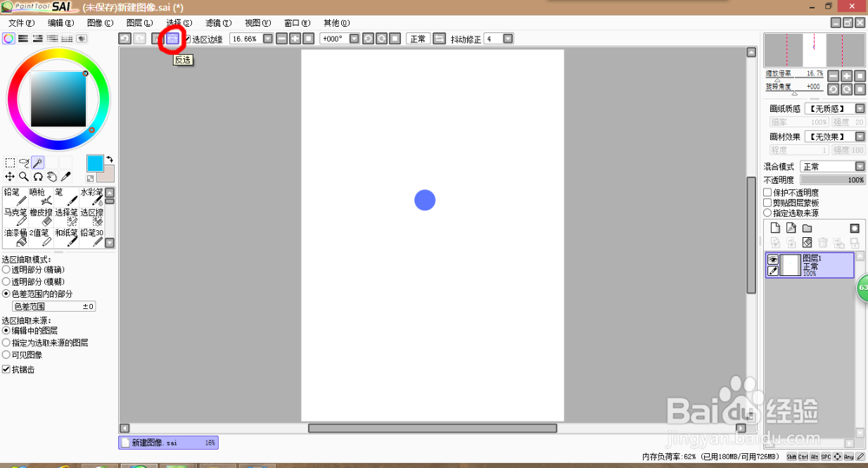Image resolution: width=868 pixels, height=468 pixels.
Task: Open the 画纸质感 texture dropdown
Action: coord(859,109)
